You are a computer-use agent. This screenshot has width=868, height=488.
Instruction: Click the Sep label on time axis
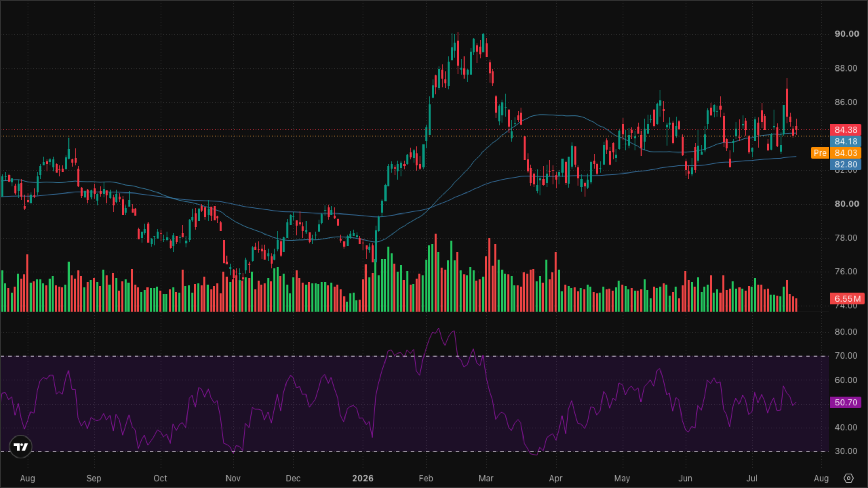pos(94,478)
